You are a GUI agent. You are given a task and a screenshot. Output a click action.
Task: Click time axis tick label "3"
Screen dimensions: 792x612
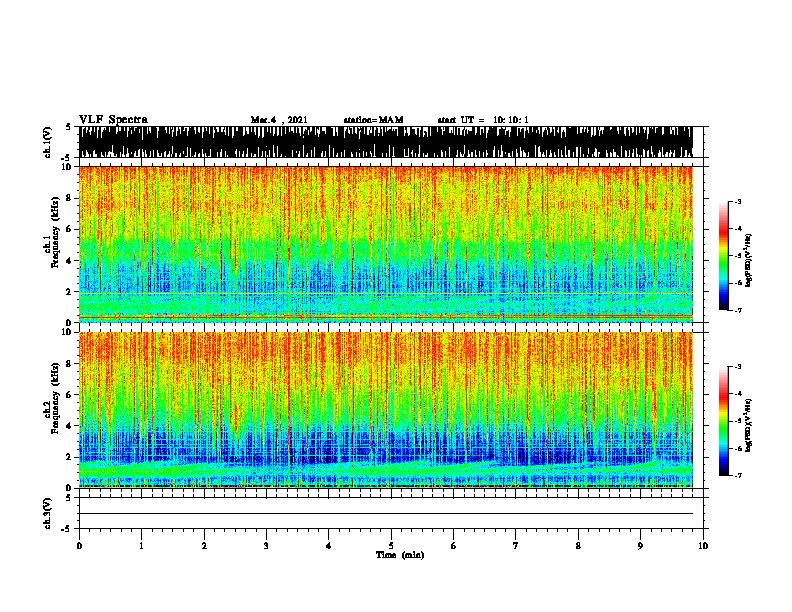click(x=266, y=546)
